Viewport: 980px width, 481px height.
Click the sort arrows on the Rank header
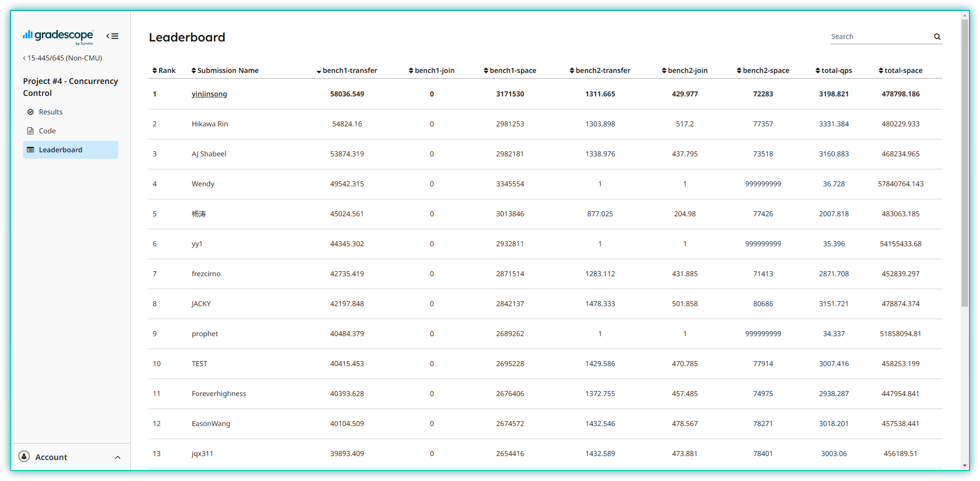tap(154, 70)
